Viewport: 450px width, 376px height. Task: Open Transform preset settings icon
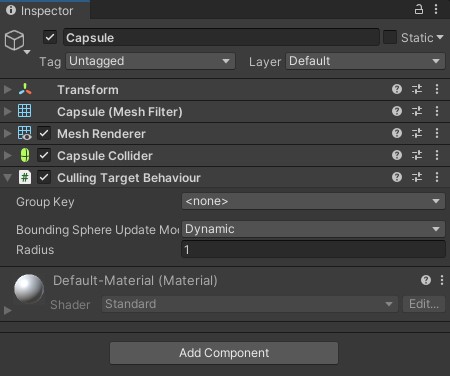click(x=417, y=89)
